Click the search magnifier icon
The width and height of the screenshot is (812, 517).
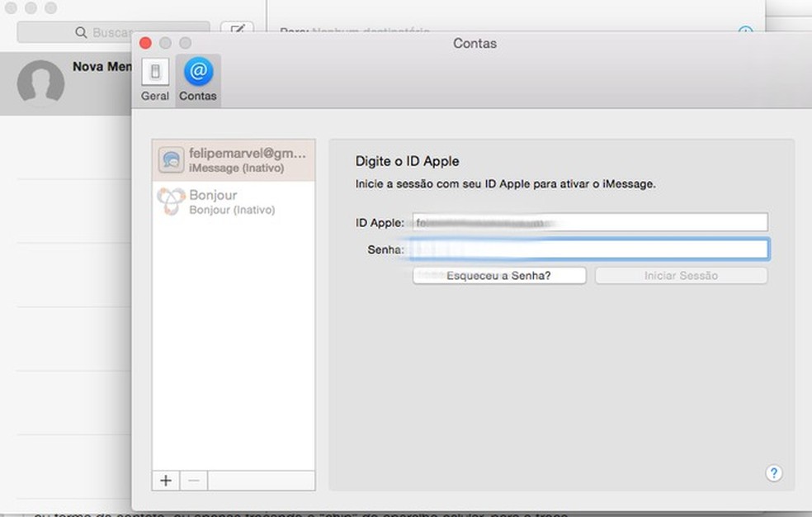(80, 31)
